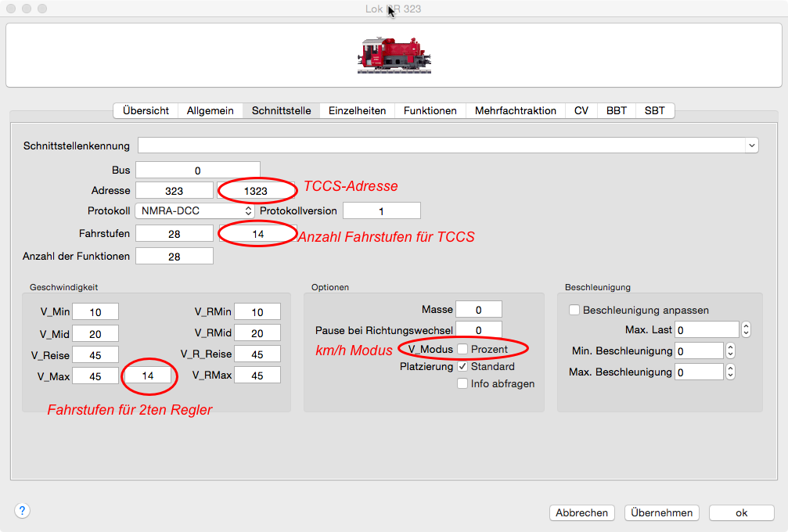Go to the CV tab
The width and height of the screenshot is (788, 532).
coord(581,110)
